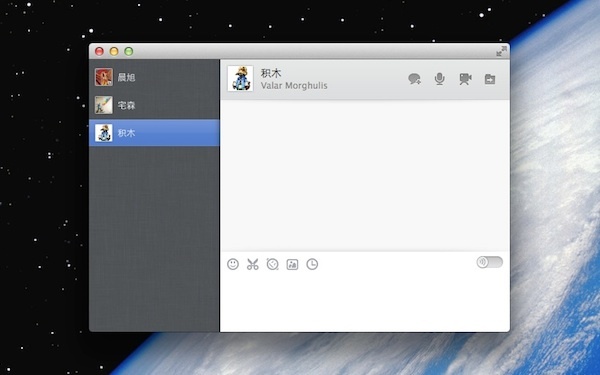The width and height of the screenshot is (600, 375).
Task: Click 积木's avatar in the chat header
Action: click(x=240, y=78)
